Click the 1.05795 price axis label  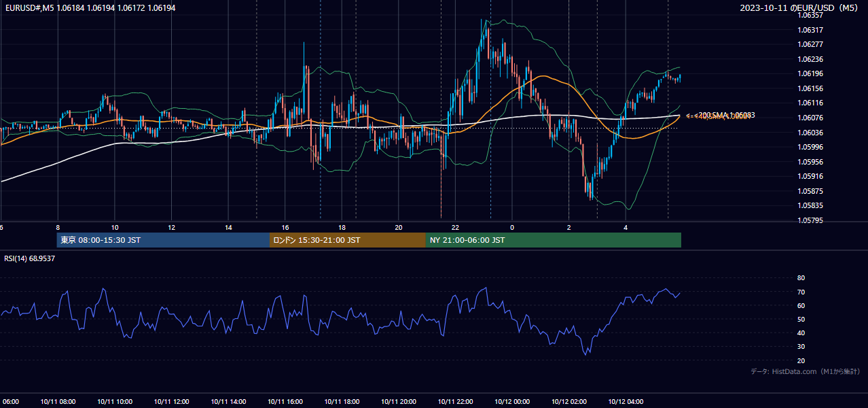click(810, 220)
